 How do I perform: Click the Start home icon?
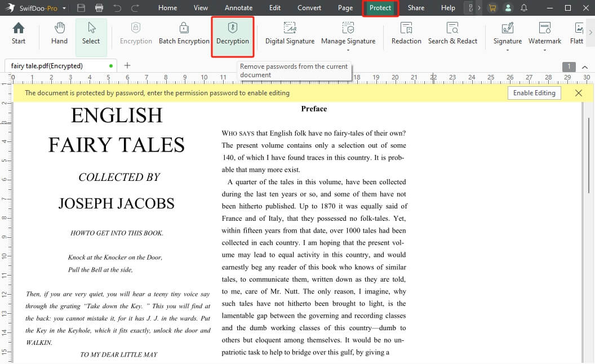(19, 35)
